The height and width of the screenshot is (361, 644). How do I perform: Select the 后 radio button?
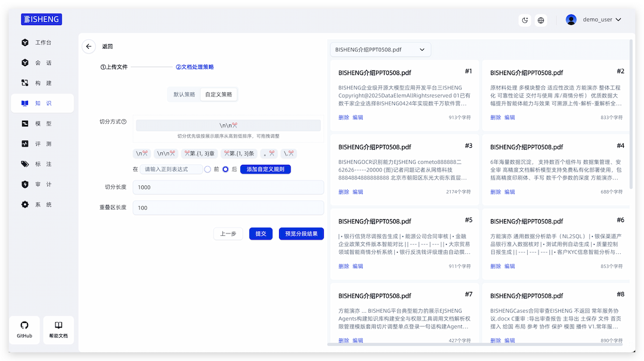tap(225, 169)
